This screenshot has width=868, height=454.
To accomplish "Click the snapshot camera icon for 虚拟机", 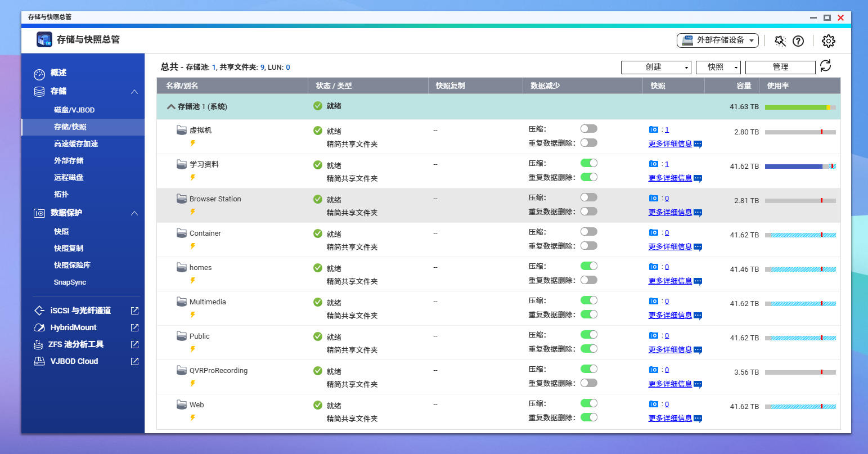I will point(653,130).
